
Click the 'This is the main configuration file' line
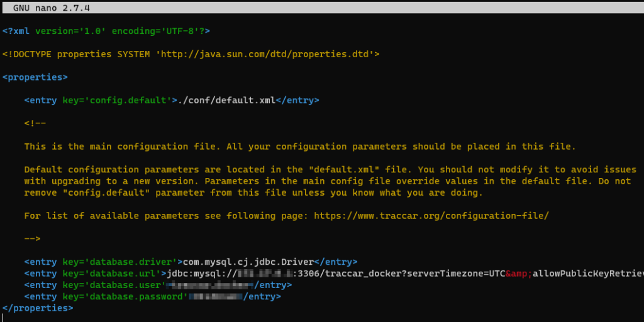300,147
